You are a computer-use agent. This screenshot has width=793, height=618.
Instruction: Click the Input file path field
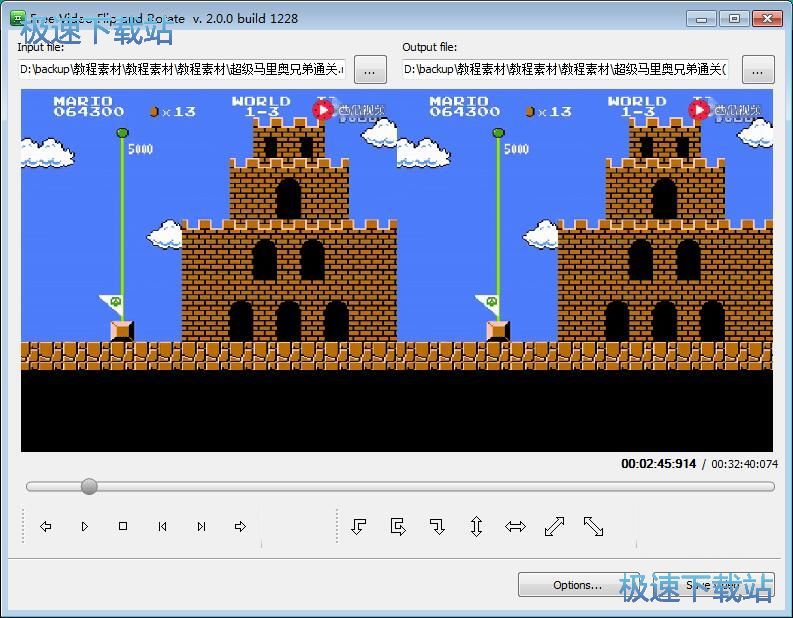coord(182,69)
